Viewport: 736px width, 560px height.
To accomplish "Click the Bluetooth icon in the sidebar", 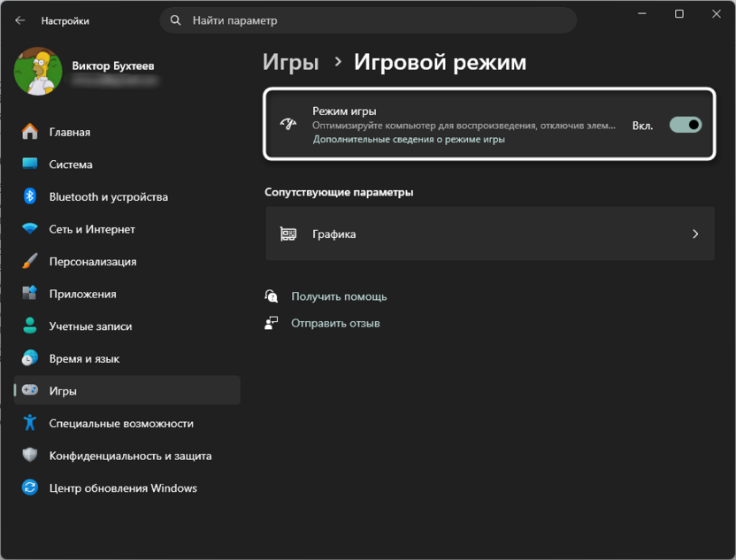I will [x=30, y=196].
